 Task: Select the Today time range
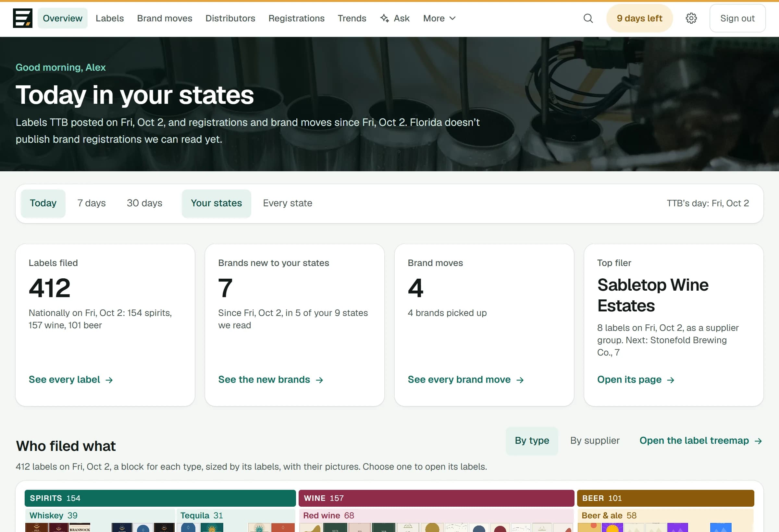point(43,203)
